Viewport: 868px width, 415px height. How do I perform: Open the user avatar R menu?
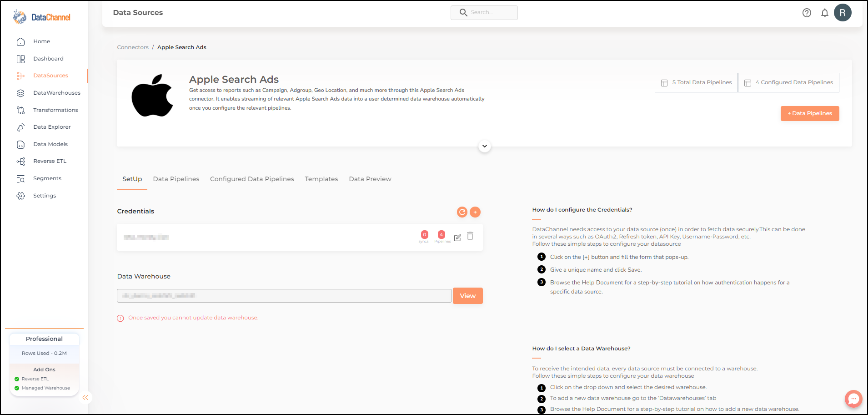point(843,13)
